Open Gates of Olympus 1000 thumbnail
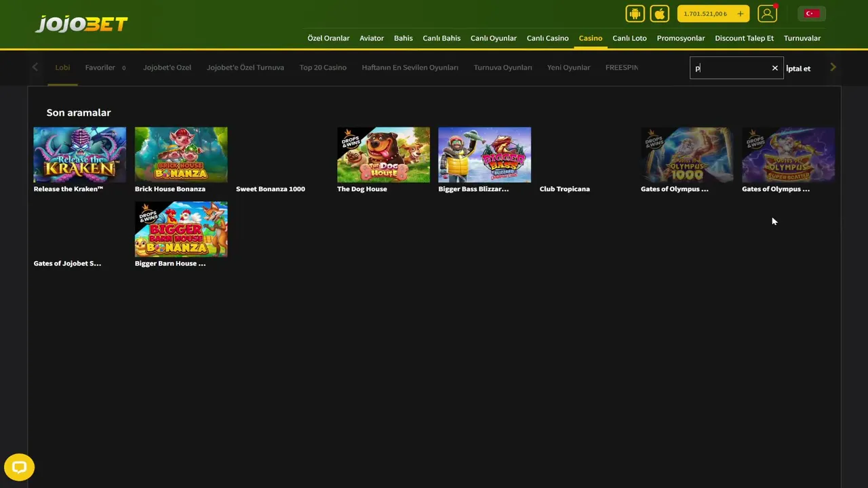This screenshot has width=868, height=488. point(687,155)
